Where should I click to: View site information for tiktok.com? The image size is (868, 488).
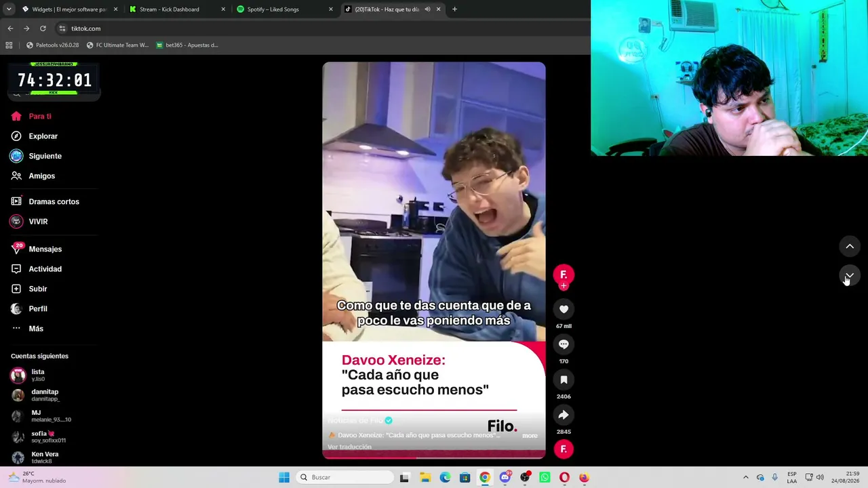62,28
